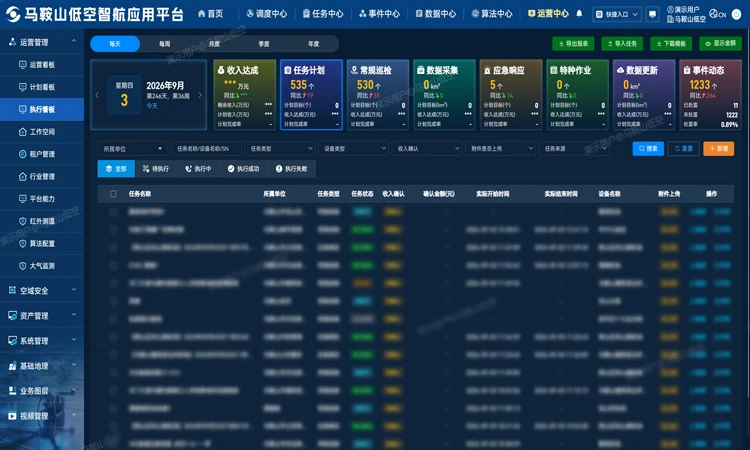Open 行业管理 in the sidebar
750x450 pixels.
coord(42,176)
